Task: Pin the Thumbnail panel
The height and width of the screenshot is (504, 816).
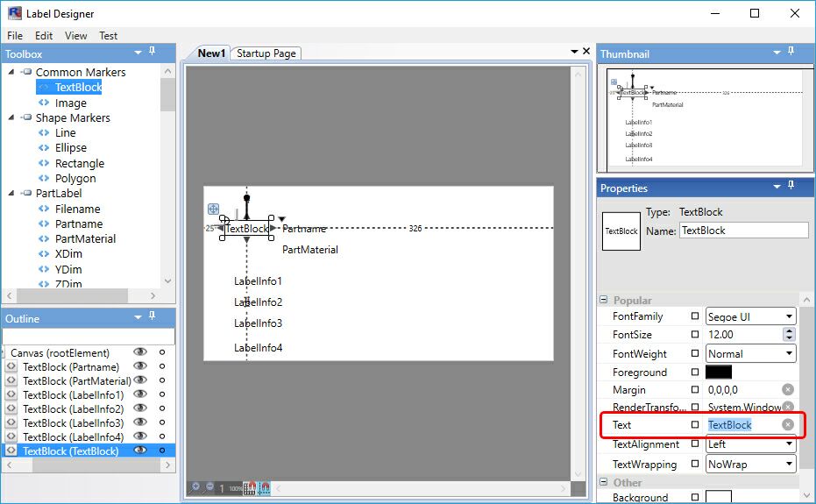Action: pos(791,51)
